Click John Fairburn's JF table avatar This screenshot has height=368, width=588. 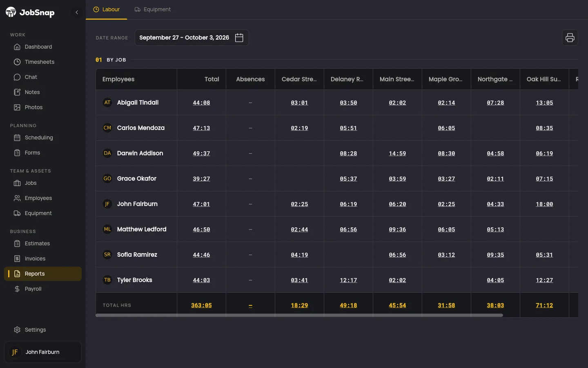coord(107,204)
